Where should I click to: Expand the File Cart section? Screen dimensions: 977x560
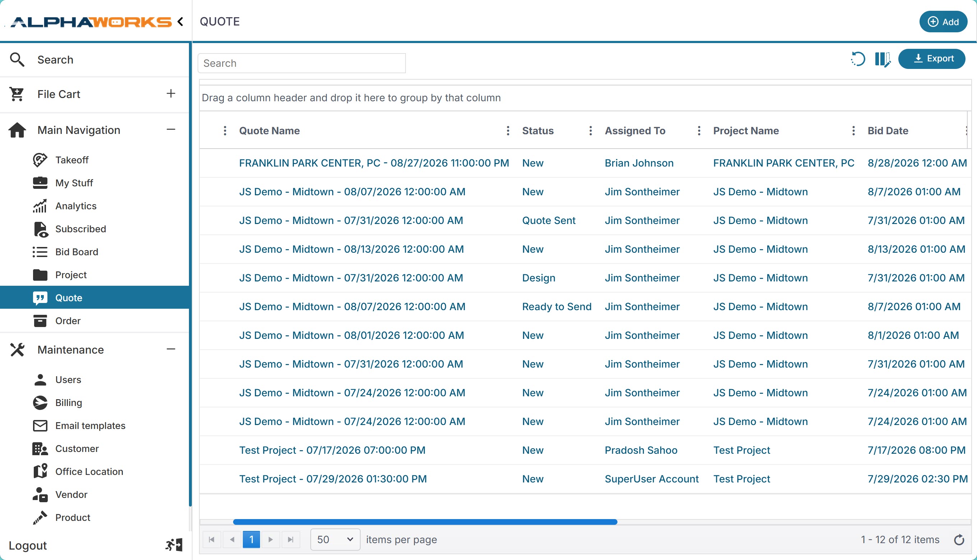click(171, 93)
